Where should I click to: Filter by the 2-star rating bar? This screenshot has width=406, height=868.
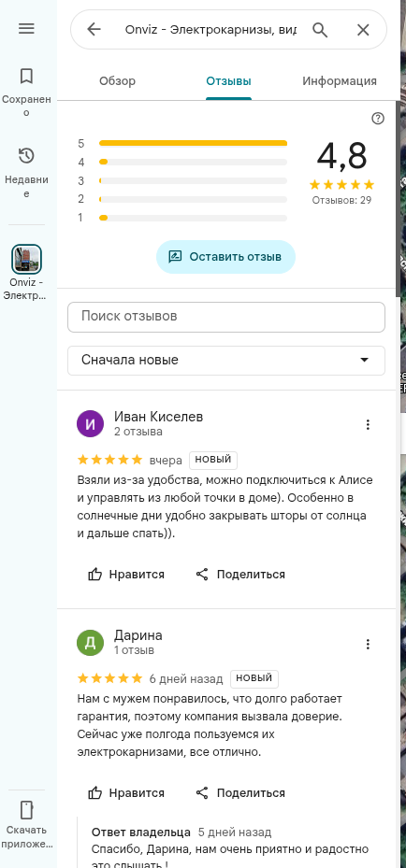pyautogui.click(x=193, y=199)
